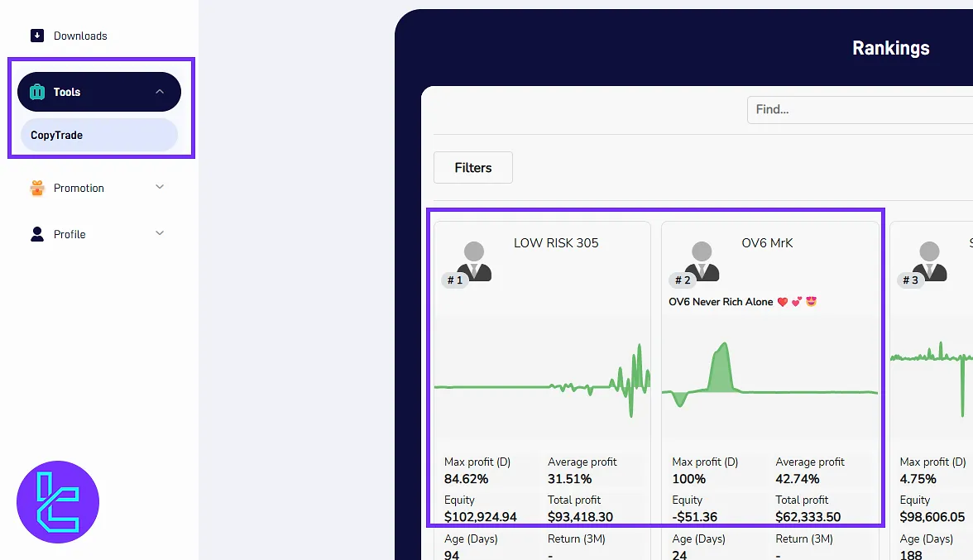Click the Rankings heading

pos(890,48)
